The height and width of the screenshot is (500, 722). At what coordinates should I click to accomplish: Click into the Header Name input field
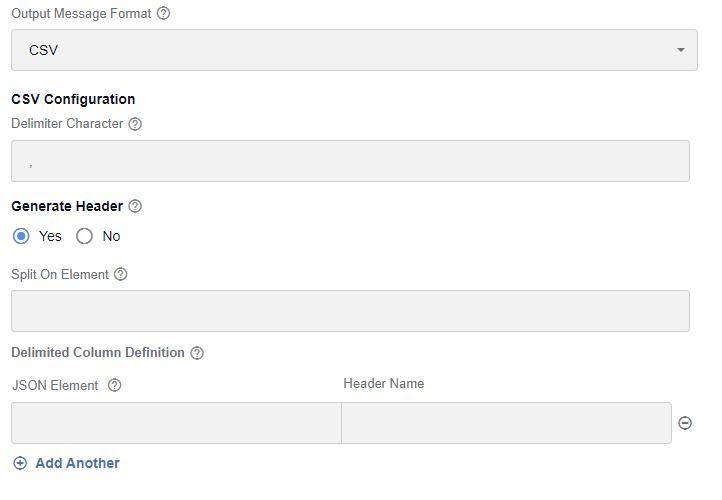(507, 423)
